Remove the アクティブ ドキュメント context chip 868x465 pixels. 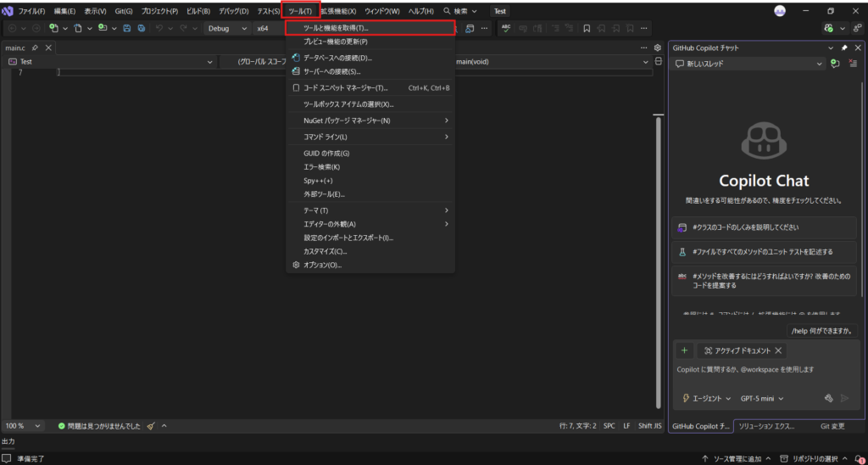pos(778,350)
